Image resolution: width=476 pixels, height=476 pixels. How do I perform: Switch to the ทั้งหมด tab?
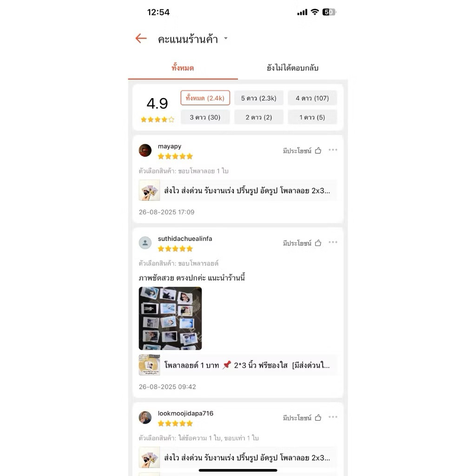click(183, 68)
